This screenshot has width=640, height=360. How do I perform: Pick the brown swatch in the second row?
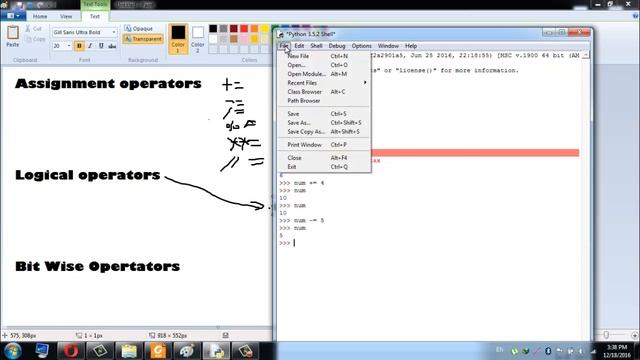coord(233,39)
